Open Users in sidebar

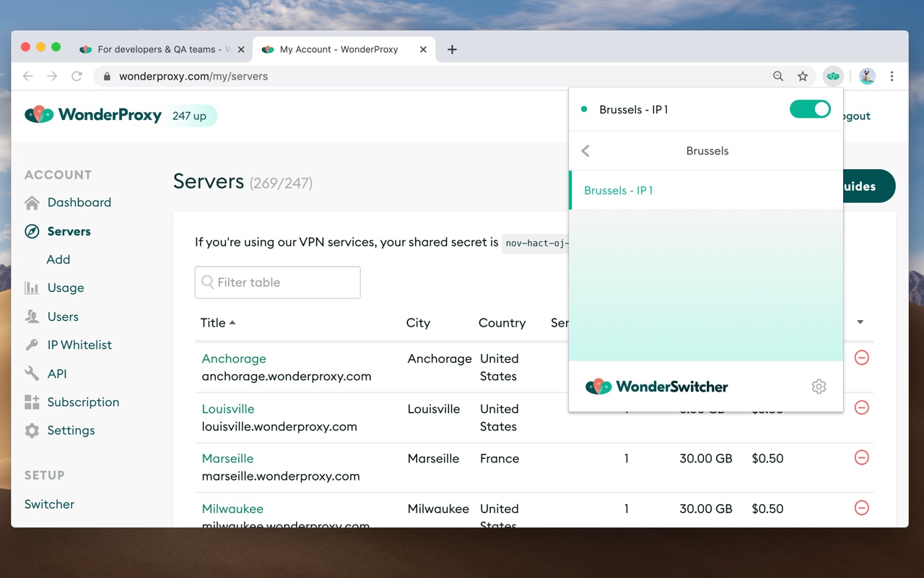[x=63, y=316]
